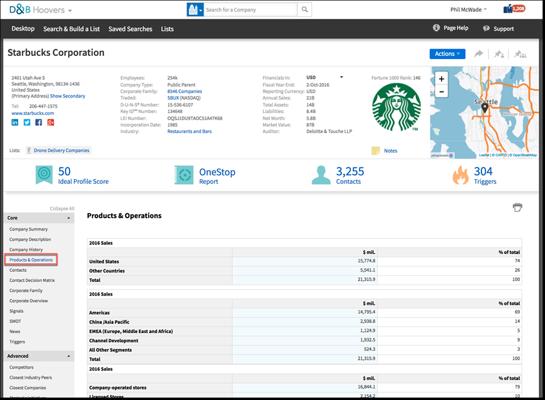Select Products & Operations in sidebar
The width and height of the screenshot is (545, 400).
[x=31, y=260]
